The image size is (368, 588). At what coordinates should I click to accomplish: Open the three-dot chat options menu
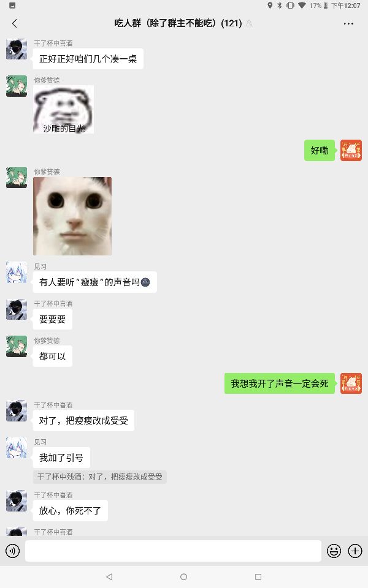[348, 24]
